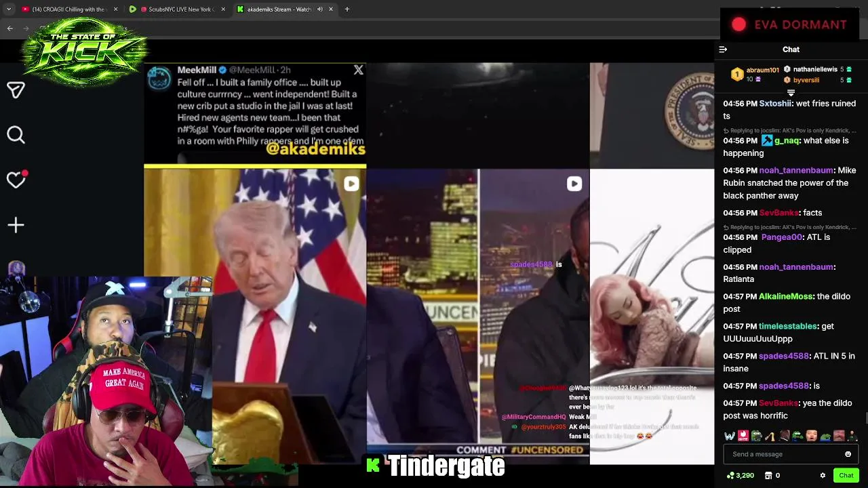868x488 pixels.
Task: Click the State of Kick logo
Action: coord(84,52)
